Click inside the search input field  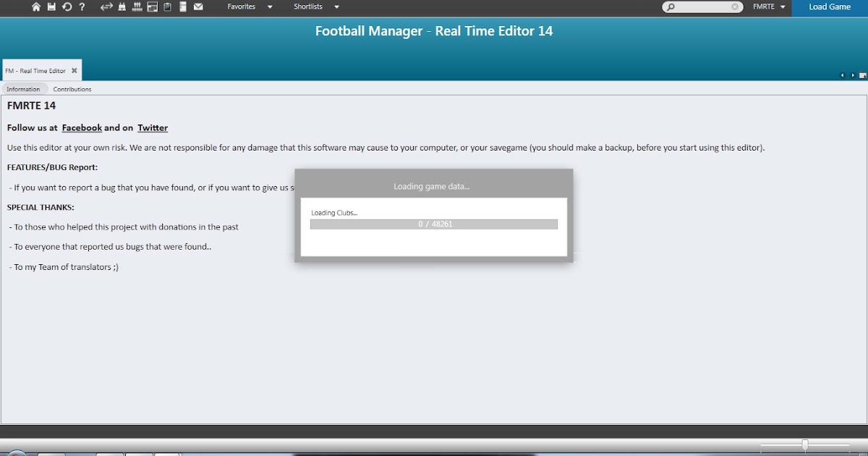coord(702,7)
